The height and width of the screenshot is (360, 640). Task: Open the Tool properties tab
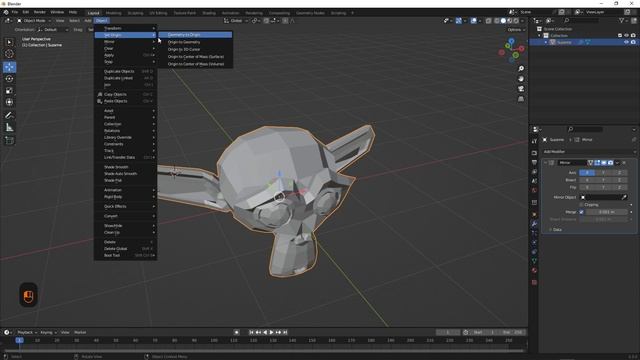(534, 141)
